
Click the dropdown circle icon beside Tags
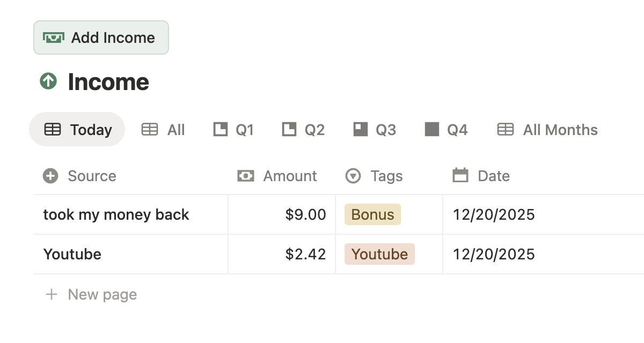(x=353, y=176)
